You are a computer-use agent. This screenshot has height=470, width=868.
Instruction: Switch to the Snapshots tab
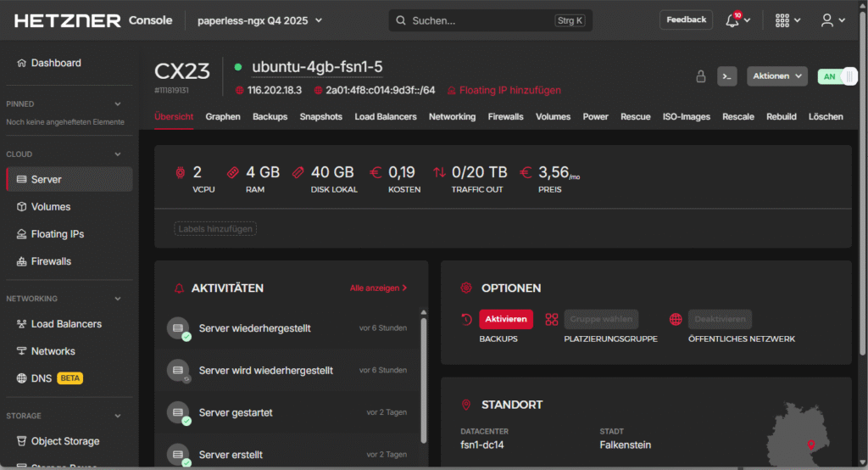pyautogui.click(x=320, y=117)
